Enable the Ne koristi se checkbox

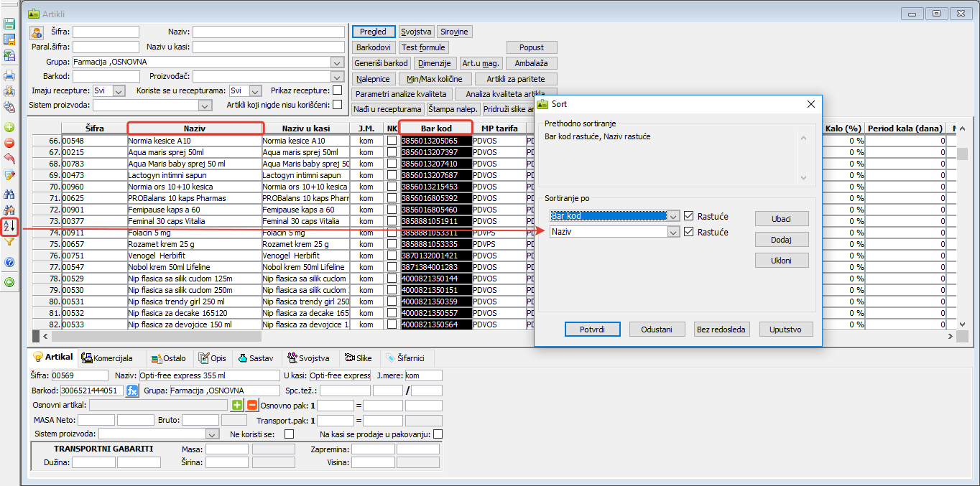(289, 434)
